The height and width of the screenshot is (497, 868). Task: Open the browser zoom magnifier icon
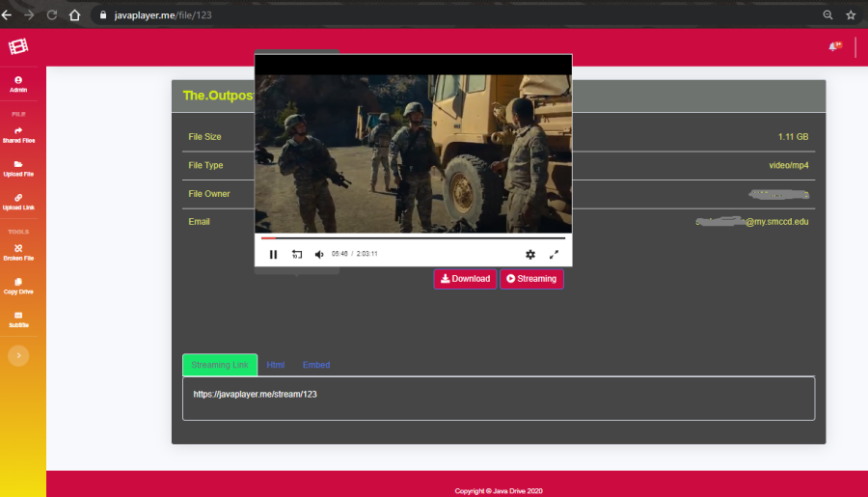pyautogui.click(x=827, y=15)
